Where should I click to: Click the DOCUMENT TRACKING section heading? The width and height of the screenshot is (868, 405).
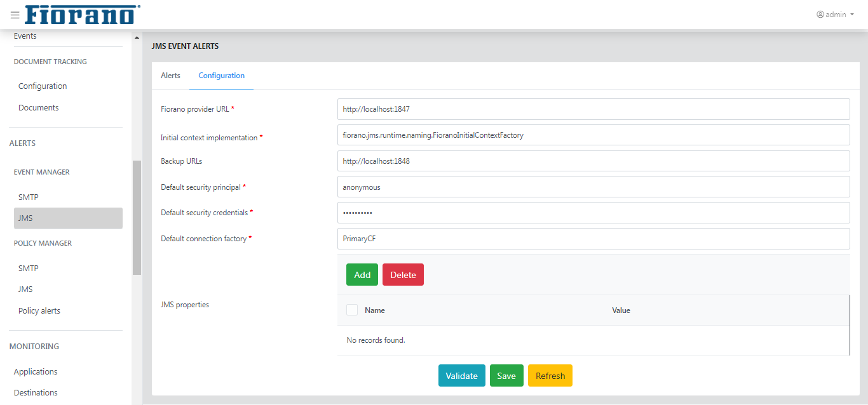50,62
